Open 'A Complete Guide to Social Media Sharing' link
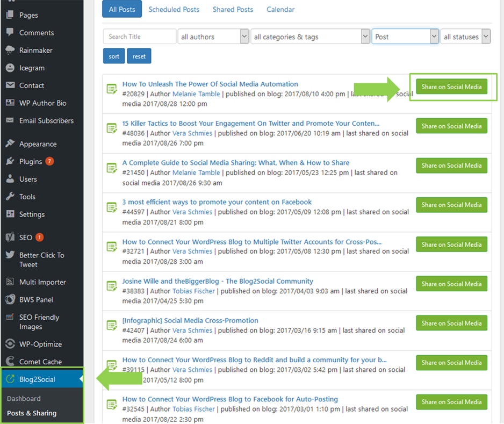Screen dimensions: 504x424 click(235, 163)
